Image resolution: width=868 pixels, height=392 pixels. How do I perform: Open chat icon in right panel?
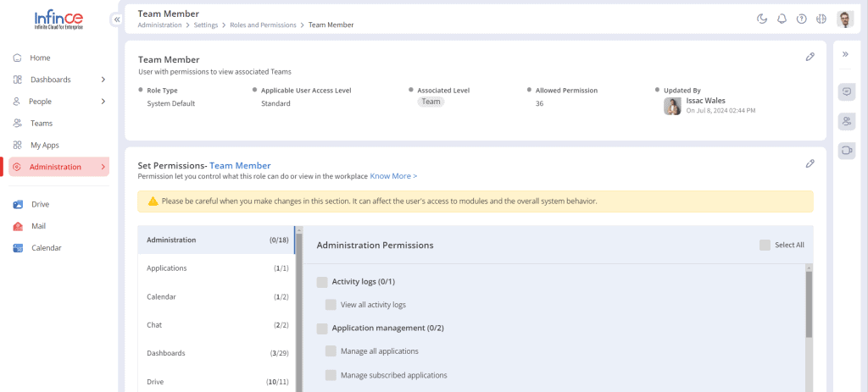[x=847, y=91]
